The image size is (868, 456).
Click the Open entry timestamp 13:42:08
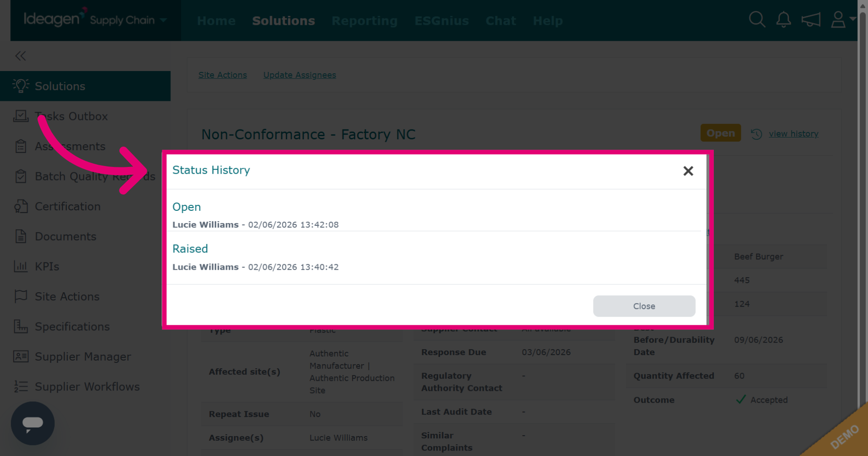(x=293, y=225)
